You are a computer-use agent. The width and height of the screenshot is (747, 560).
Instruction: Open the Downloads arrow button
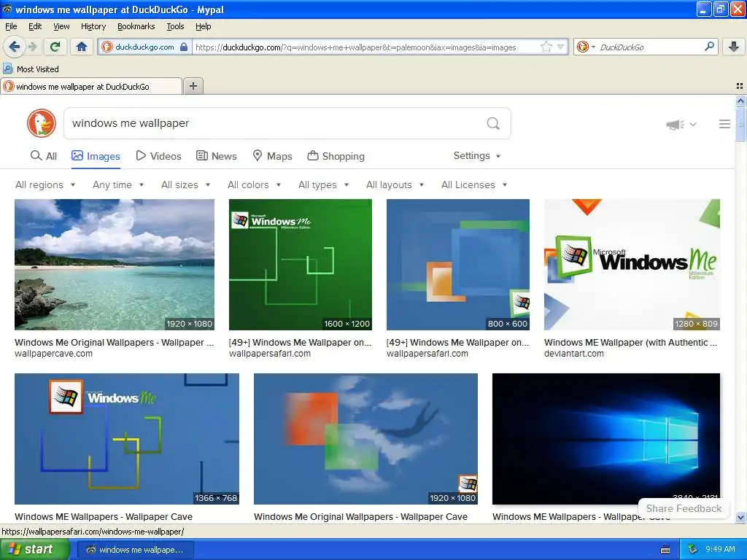click(734, 47)
